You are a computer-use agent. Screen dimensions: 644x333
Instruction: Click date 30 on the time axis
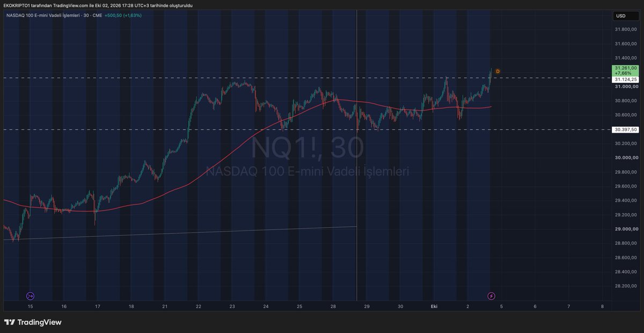coord(400,307)
